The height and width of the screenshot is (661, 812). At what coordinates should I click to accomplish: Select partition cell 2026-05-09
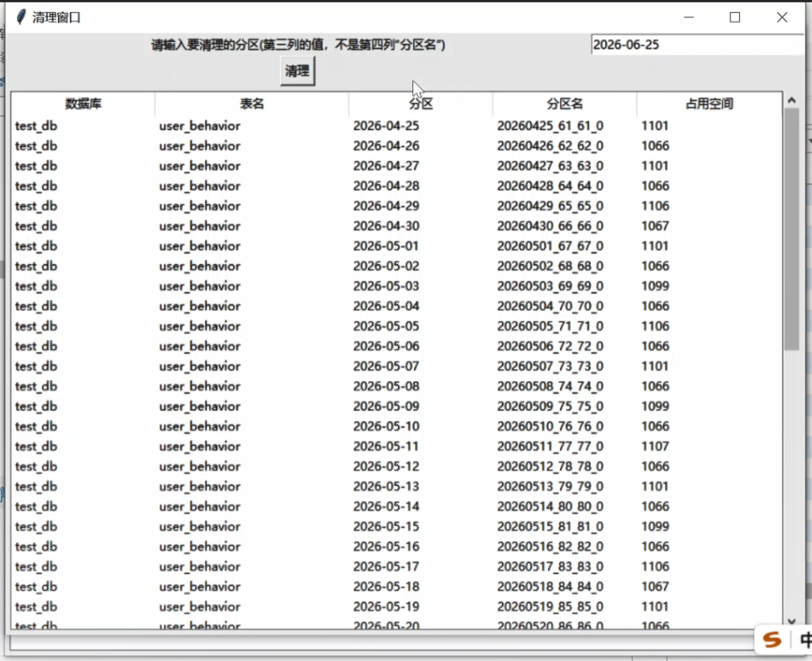click(386, 406)
